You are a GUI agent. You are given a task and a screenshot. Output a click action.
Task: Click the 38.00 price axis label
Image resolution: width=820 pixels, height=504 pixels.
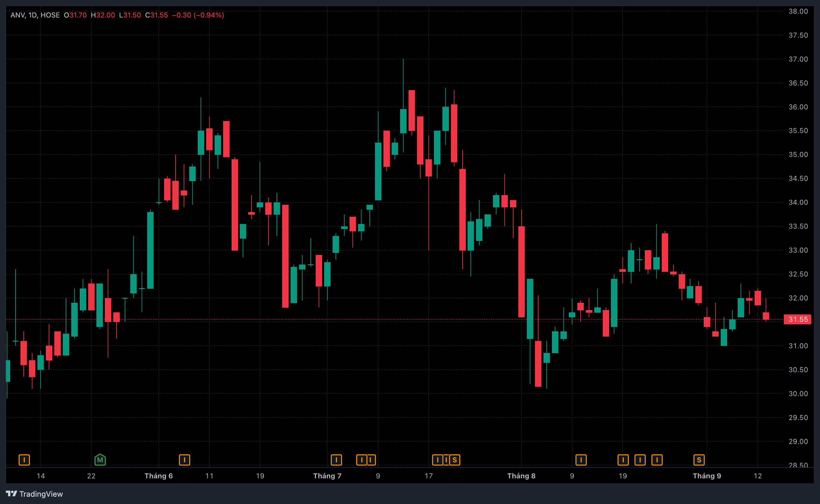click(798, 11)
